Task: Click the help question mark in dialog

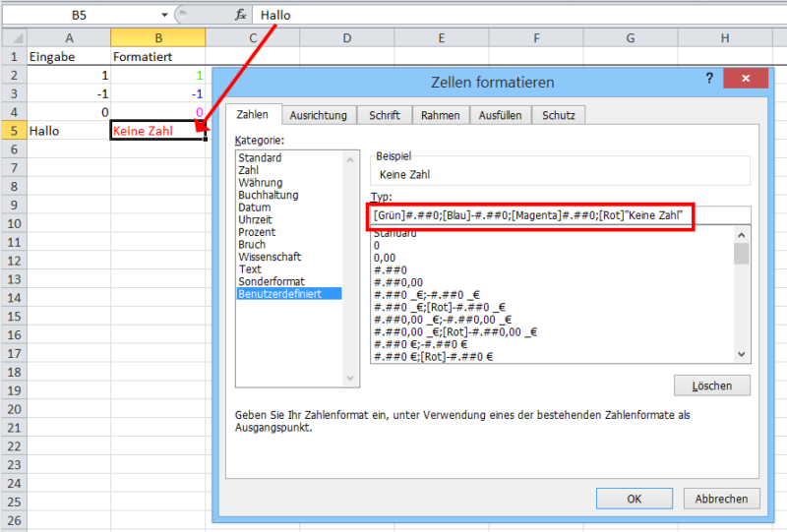Action: coord(709,78)
